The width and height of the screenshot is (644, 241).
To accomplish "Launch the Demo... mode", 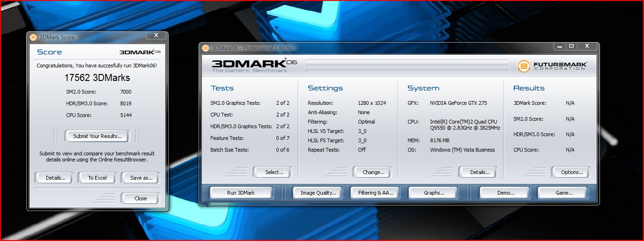I will [504, 193].
